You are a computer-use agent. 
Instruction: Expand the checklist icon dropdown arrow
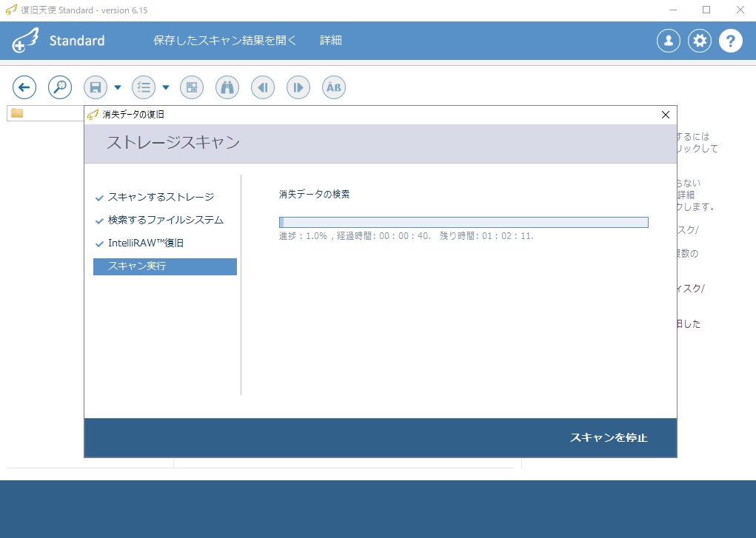point(166,87)
